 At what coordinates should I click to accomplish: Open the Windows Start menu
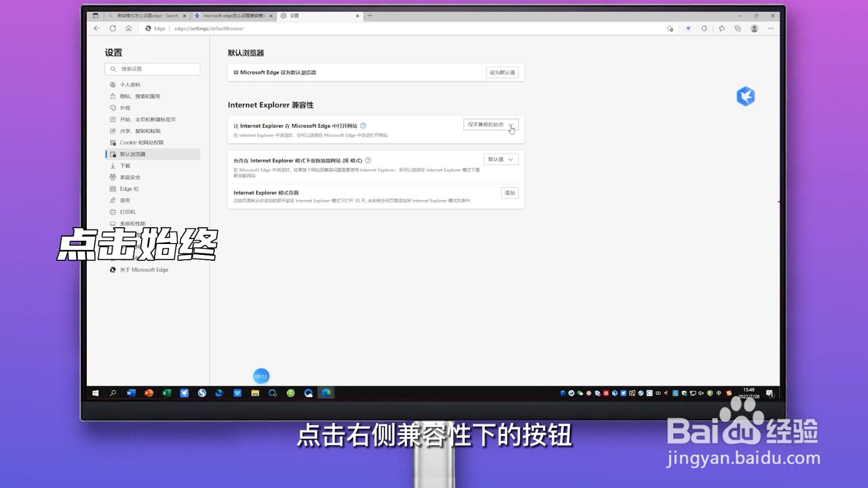click(95, 393)
